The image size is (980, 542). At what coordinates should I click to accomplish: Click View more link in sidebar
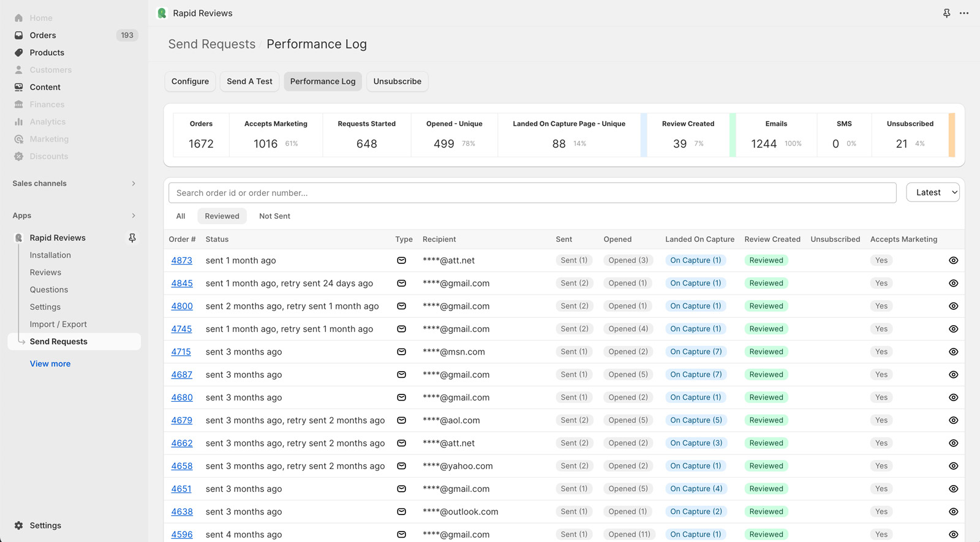50,364
